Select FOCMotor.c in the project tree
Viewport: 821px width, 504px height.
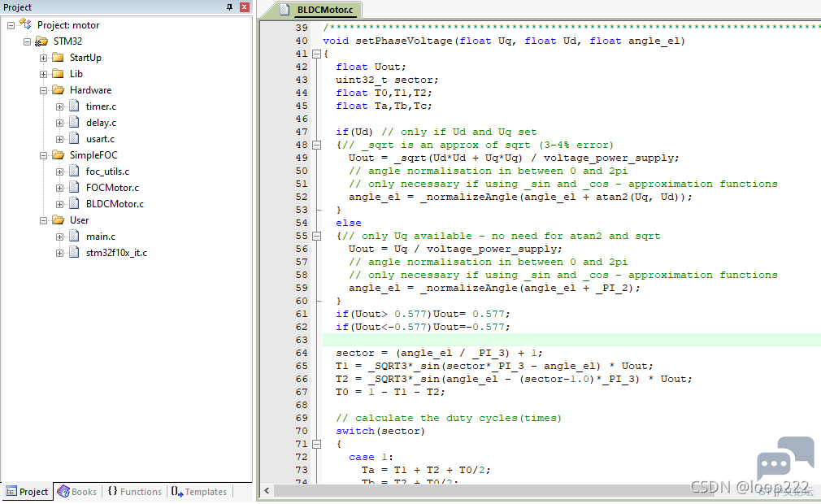112,187
